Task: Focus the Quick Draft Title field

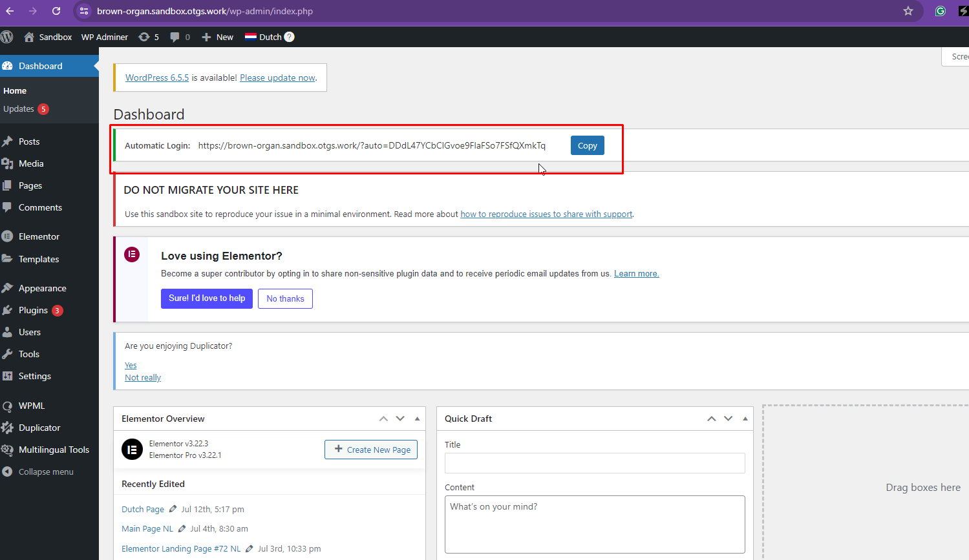Action: (x=595, y=463)
